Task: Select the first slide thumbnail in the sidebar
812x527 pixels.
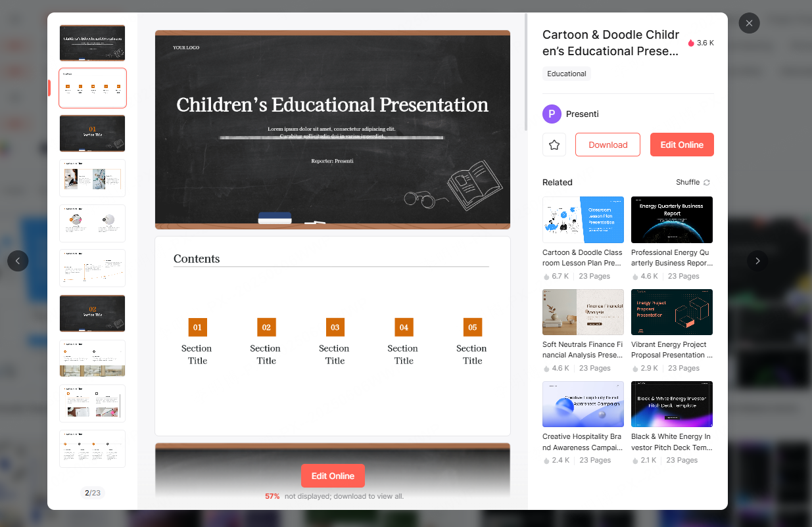Action: click(x=92, y=43)
